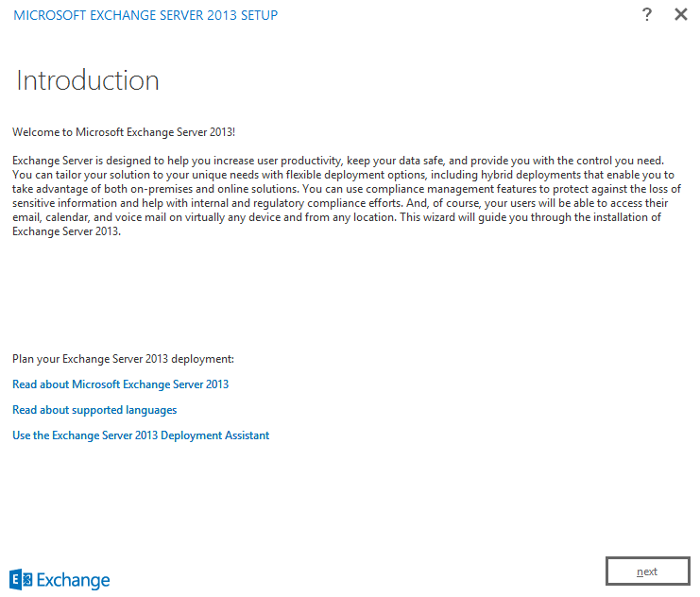Click the Plan your Exchange Server 2013 deployment label

pos(123,359)
